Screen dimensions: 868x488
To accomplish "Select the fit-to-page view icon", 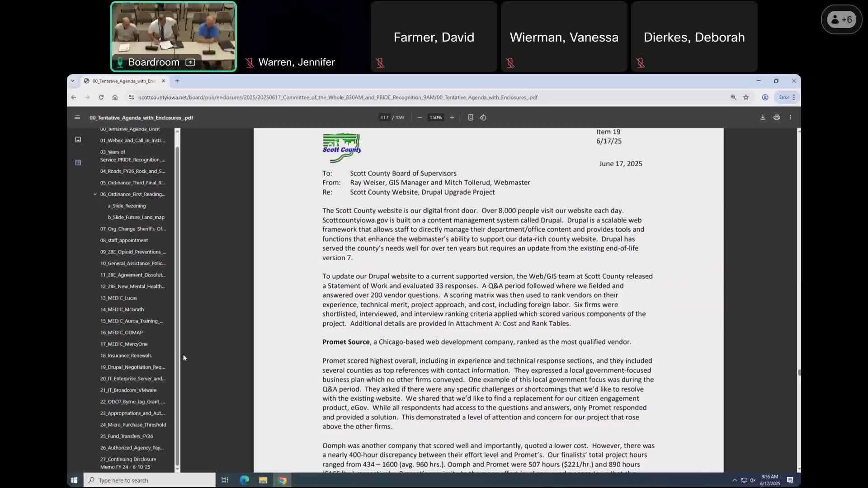I will [x=471, y=117].
